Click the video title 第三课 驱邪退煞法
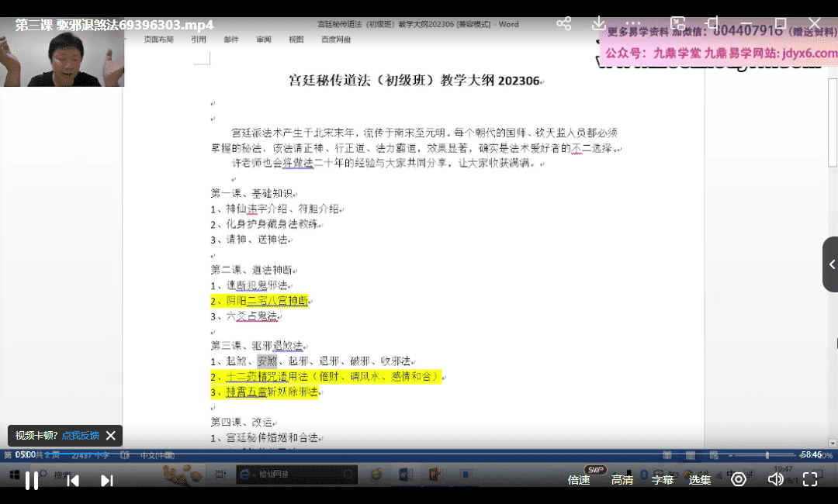The height and width of the screenshot is (504, 838). point(114,25)
